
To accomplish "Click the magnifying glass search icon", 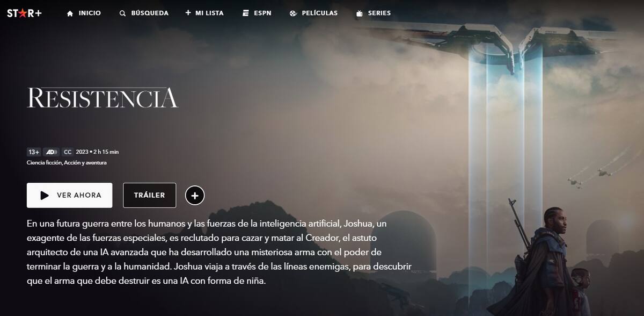I will 123,13.
